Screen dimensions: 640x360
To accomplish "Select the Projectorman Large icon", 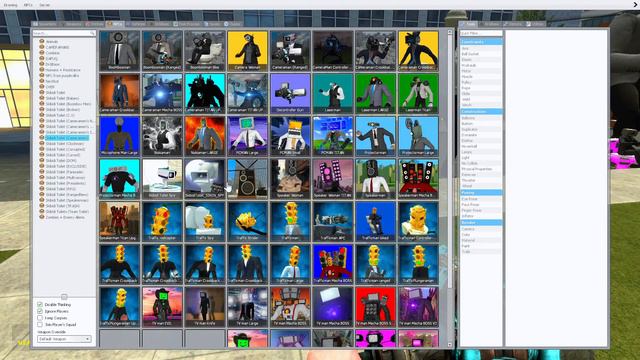I will coord(418,136).
